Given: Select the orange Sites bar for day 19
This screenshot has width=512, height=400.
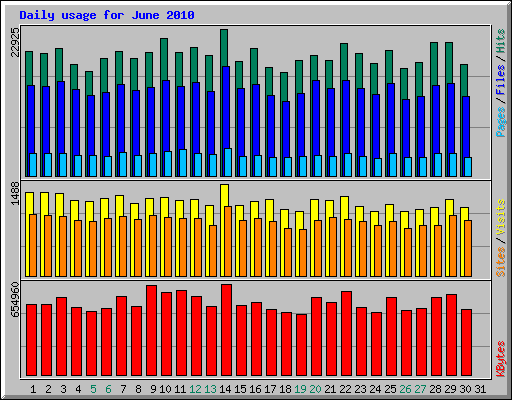Looking at the screenshot, I should (303, 253).
